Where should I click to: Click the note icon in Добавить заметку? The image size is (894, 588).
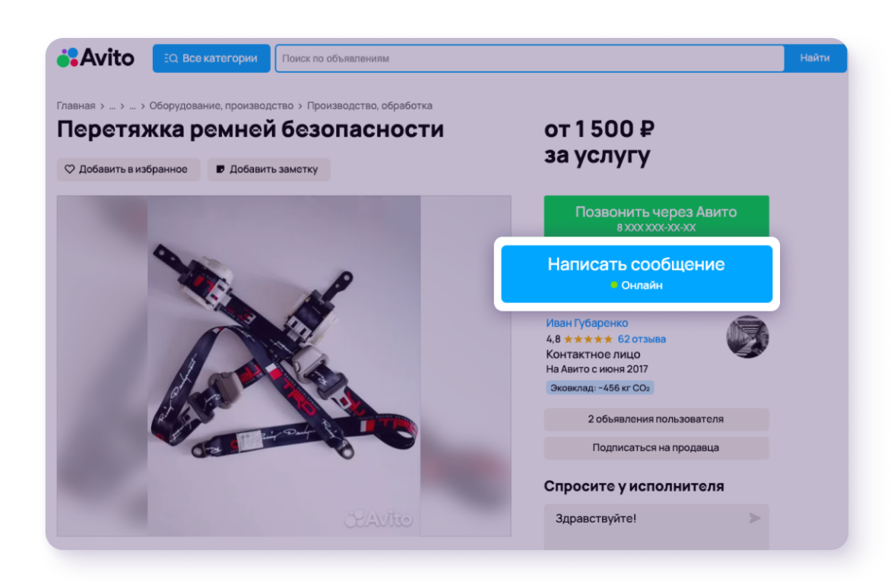coord(220,169)
